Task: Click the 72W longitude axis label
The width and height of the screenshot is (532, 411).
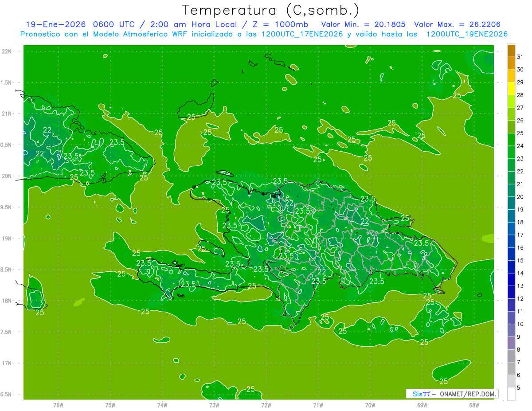Action: 266,405
